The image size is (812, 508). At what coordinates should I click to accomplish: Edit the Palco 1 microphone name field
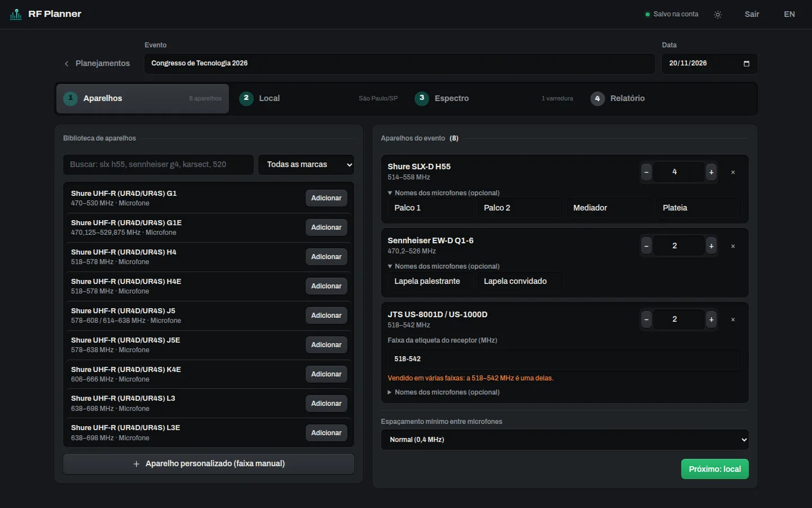point(431,208)
